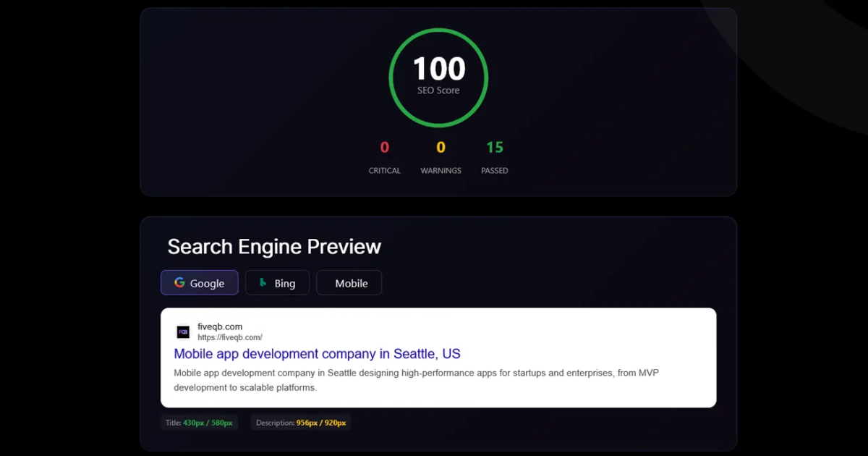
Task: Click the Passed checks count 15
Action: (495, 148)
